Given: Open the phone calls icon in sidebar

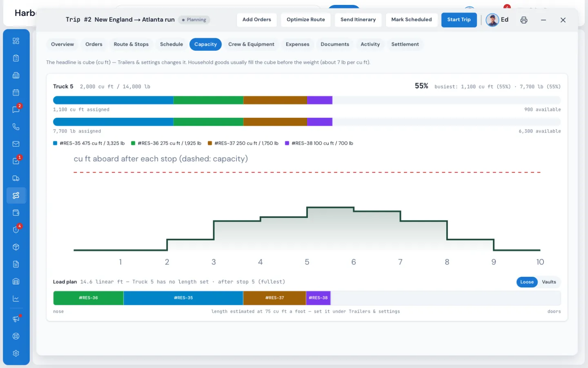Looking at the screenshot, I should pos(16,127).
